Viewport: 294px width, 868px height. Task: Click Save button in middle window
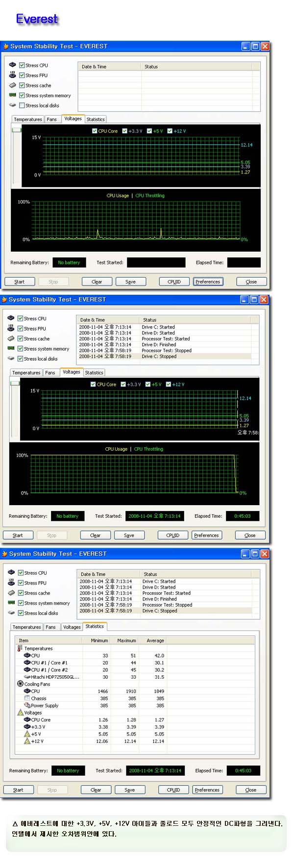(x=129, y=535)
